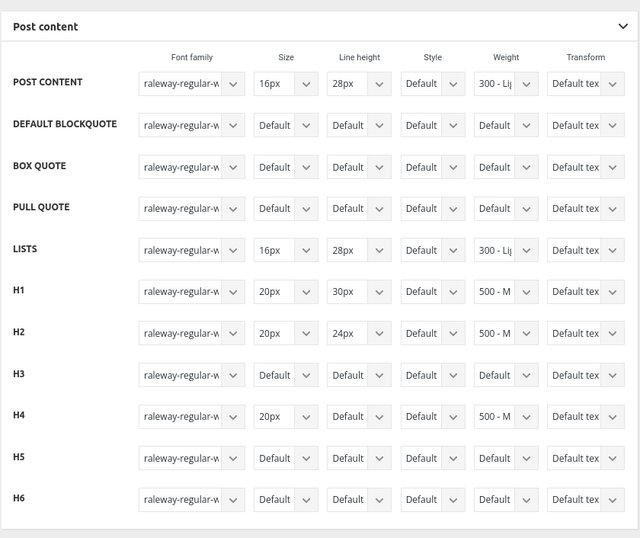
Task: Click the LISTS row label
Action: (x=25, y=249)
